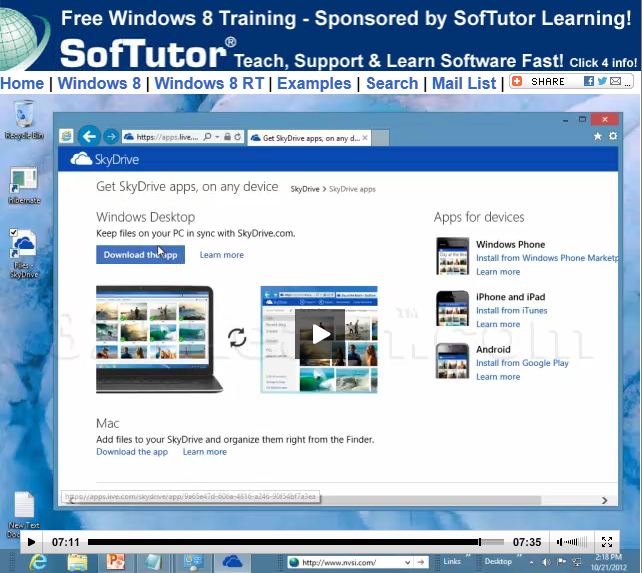
Task: Click Mac 'Download the app' link
Action: click(x=132, y=452)
